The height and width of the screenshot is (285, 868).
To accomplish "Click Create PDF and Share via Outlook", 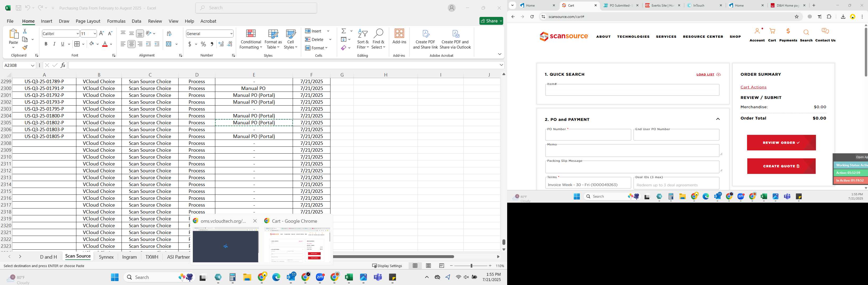I will 455,39.
